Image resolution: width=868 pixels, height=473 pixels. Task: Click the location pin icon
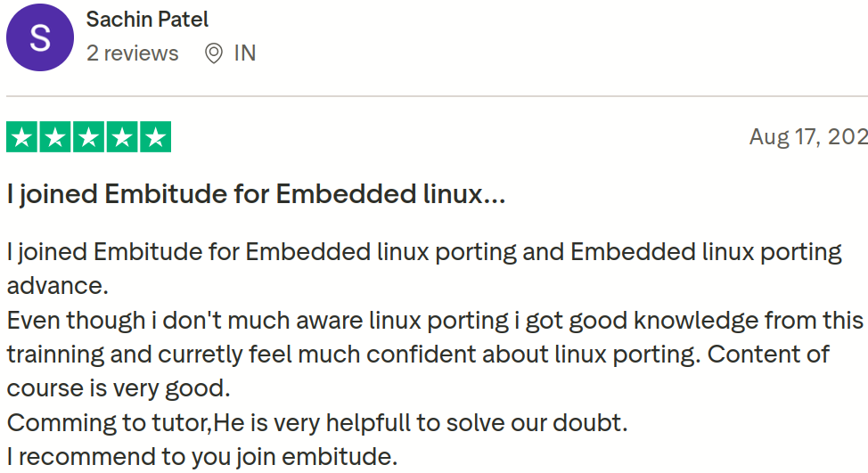coord(214,53)
